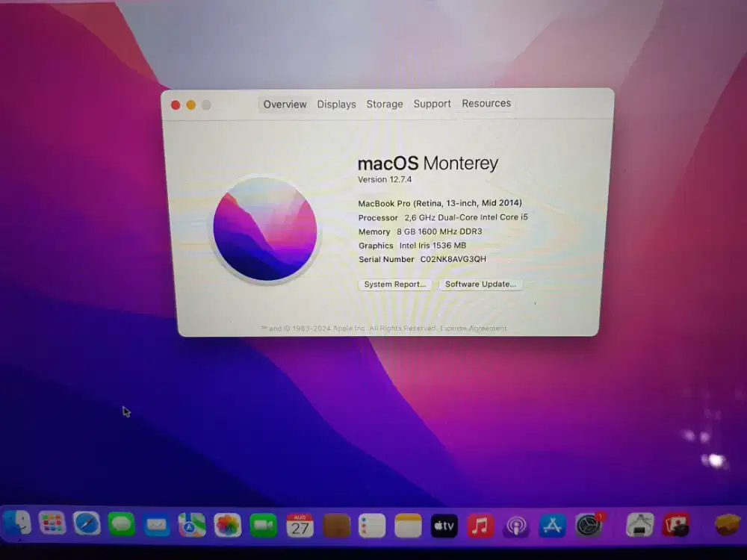Open the Photos app in the Dock
Image resolution: width=747 pixels, height=560 pixels.
[228, 526]
